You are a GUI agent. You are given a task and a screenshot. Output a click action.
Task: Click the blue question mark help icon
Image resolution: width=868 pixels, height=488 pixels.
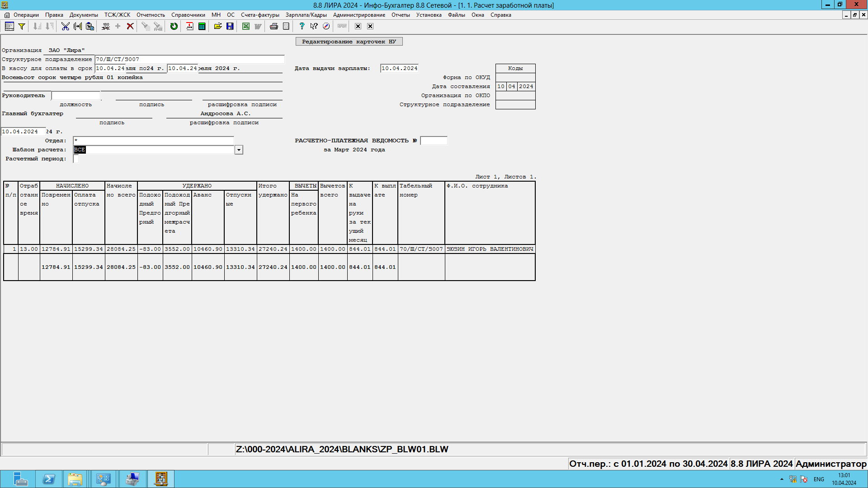(302, 26)
